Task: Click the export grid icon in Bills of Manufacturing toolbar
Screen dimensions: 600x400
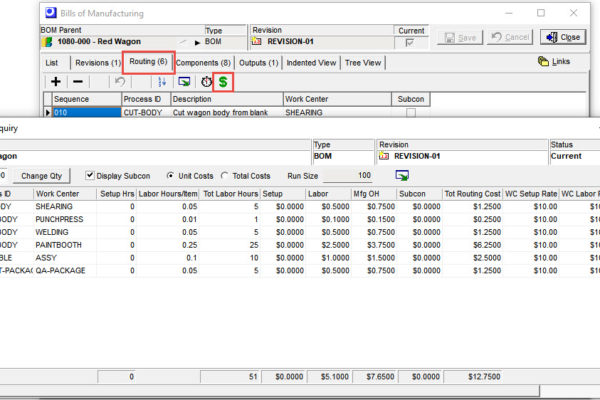Action: pos(184,82)
